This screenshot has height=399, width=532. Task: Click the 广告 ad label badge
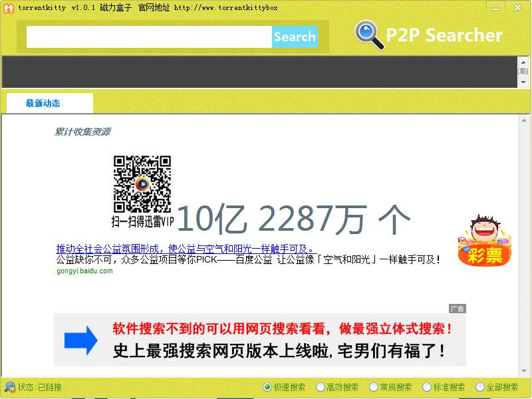[458, 309]
